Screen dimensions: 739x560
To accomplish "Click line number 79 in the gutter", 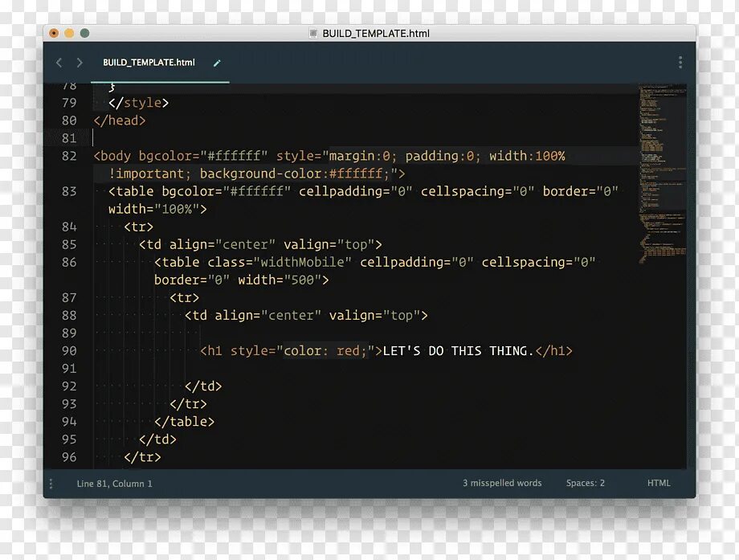I will pyautogui.click(x=69, y=103).
